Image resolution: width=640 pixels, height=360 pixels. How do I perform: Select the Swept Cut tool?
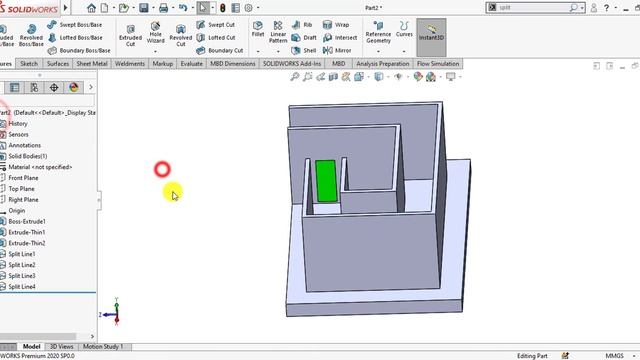click(x=216, y=24)
